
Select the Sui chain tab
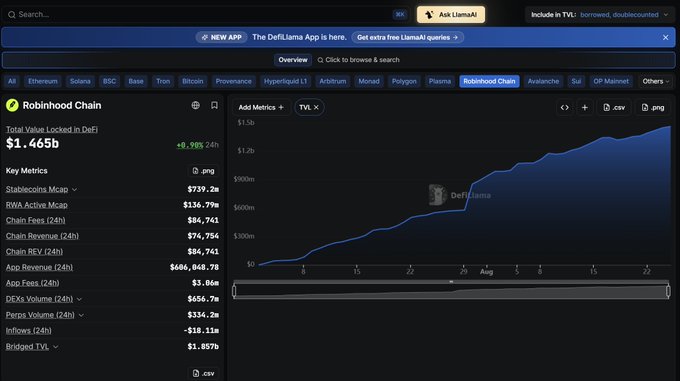pos(576,81)
